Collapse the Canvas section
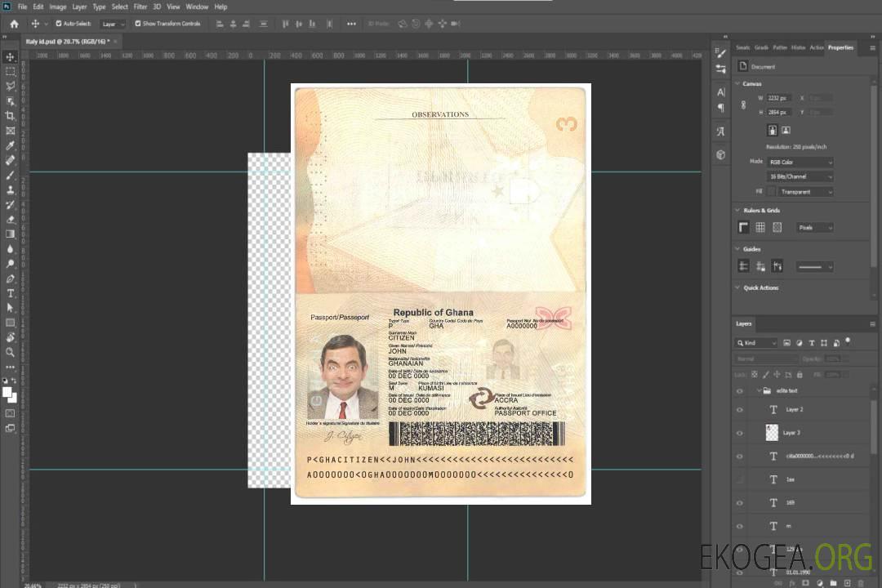The height and width of the screenshot is (588, 882). (737, 83)
